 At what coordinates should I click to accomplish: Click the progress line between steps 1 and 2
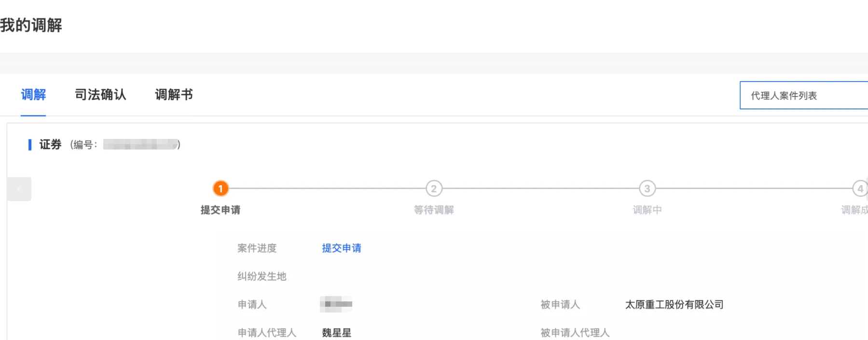(x=327, y=189)
